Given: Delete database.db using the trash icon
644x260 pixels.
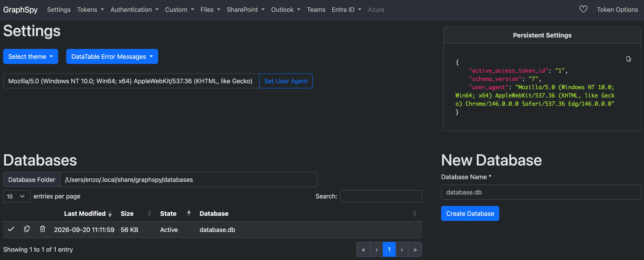Looking at the screenshot, I should [x=43, y=229].
